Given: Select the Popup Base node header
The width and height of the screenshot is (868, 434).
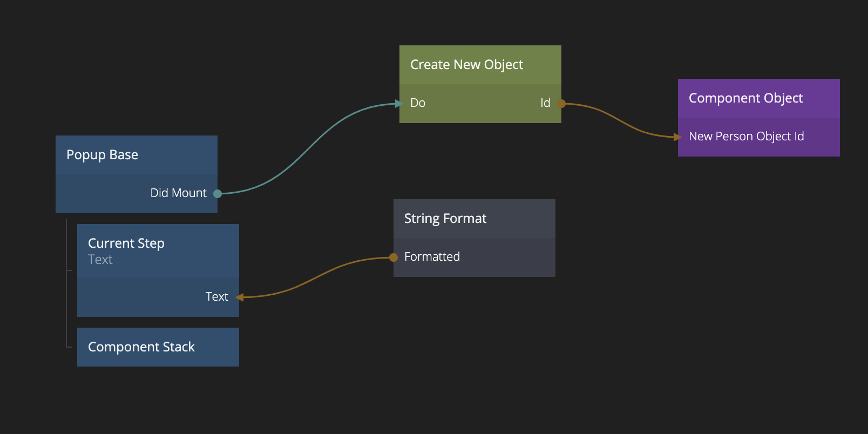Looking at the screenshot, I should 136,155.
